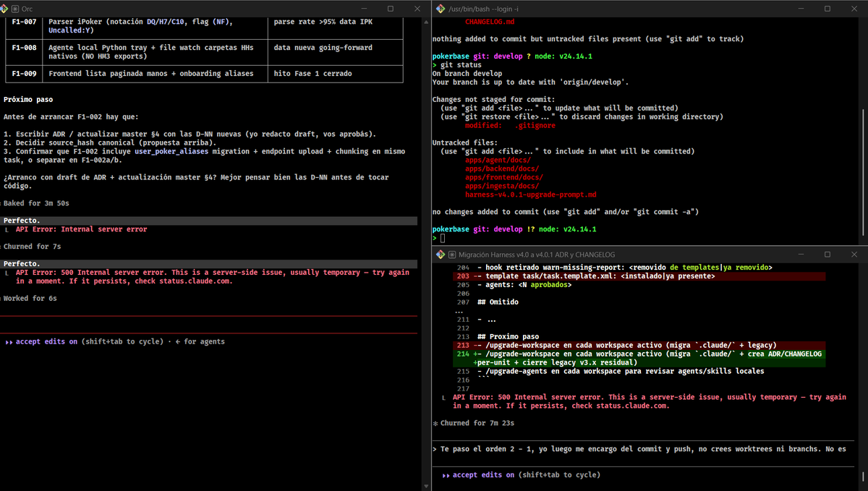Click the bash window title bar icon

(441, 9)
